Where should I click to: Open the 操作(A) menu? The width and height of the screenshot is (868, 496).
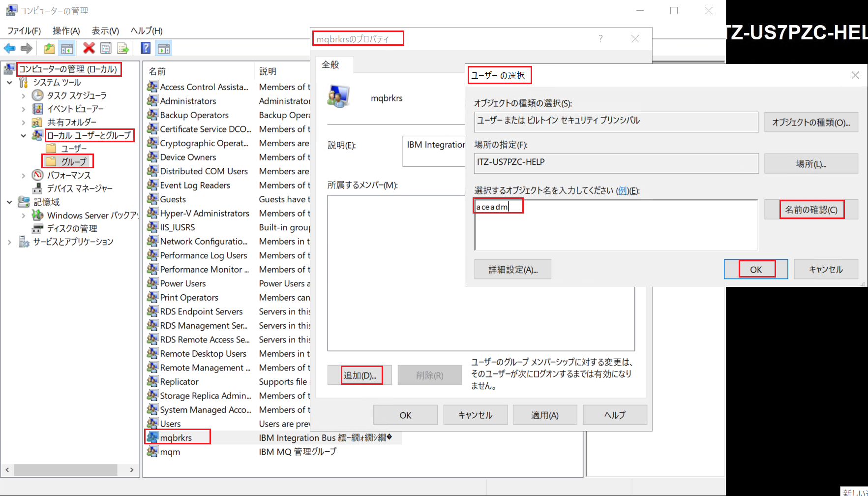pyautogui.click(x=66, y=31)
